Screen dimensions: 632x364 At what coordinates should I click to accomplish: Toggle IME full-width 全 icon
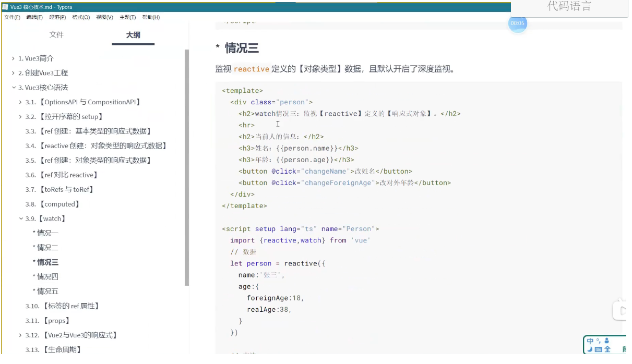click(607, 349)
